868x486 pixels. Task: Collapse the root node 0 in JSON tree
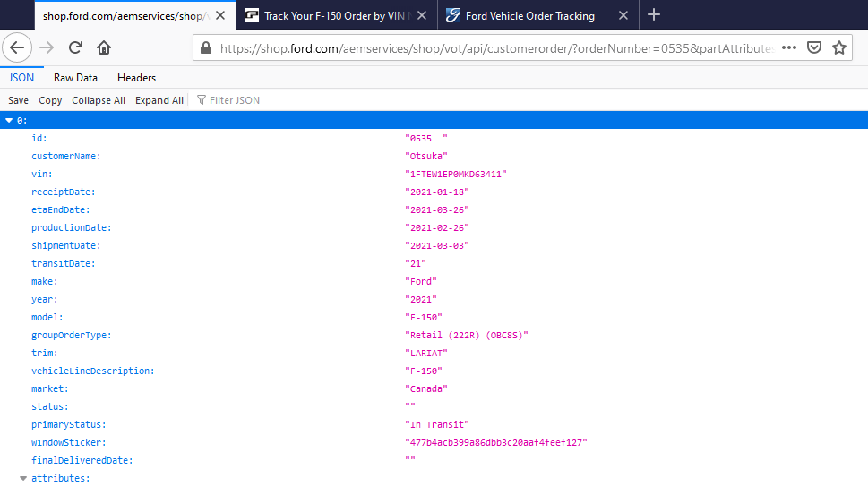9,120
